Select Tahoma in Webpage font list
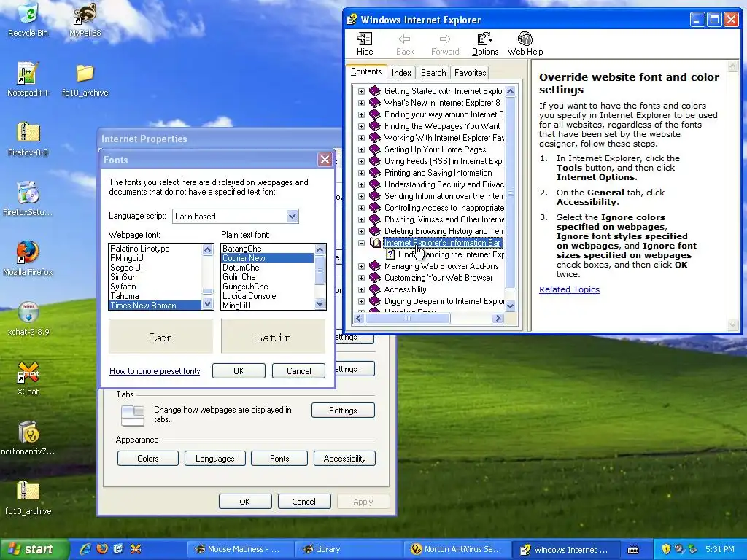Viewport: 747px width, 560px height. tap(155, 296)
